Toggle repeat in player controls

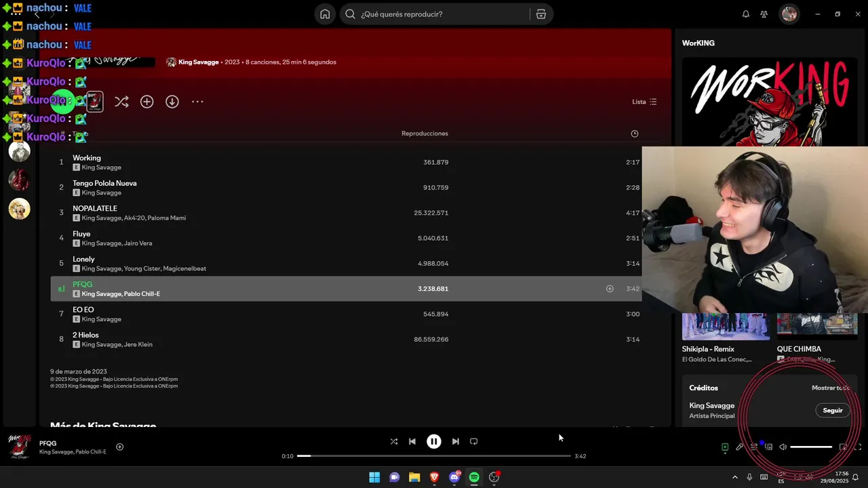click(x=474, y=441)
